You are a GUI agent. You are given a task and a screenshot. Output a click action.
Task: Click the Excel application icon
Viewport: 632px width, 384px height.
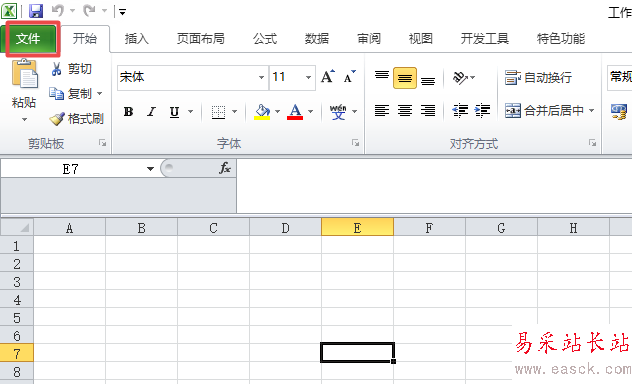[x=9, y=11]
